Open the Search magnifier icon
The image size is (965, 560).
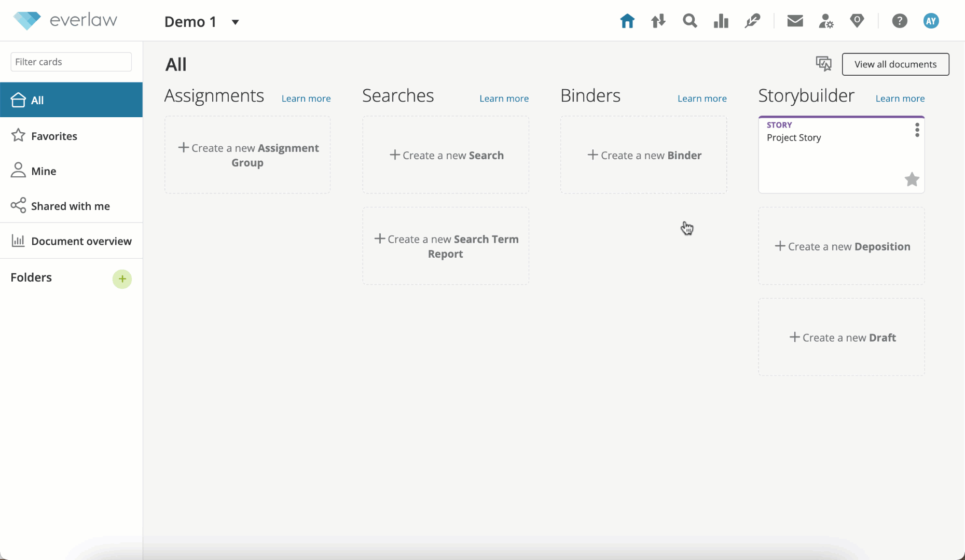690,21
